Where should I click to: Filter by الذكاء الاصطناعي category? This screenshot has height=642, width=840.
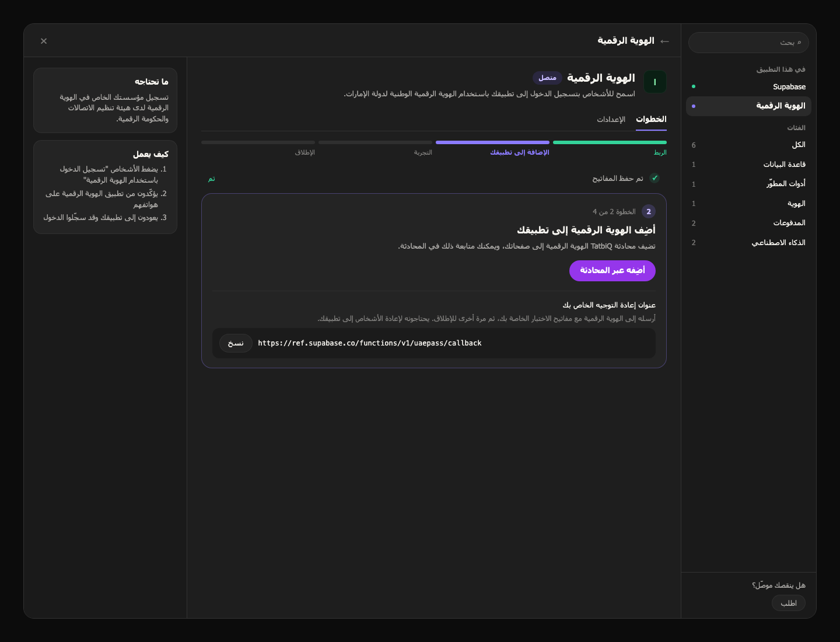pos(748,243)
